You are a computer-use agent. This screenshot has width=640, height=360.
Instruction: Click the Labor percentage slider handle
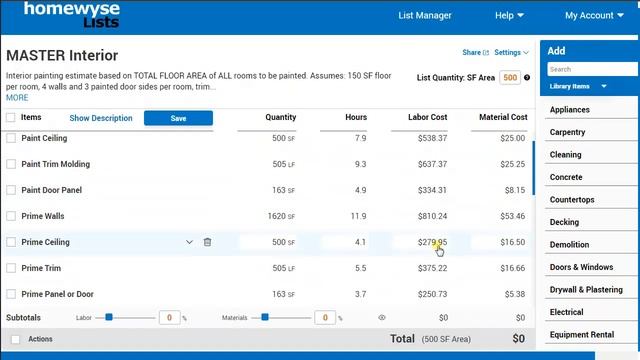(109, 317)
